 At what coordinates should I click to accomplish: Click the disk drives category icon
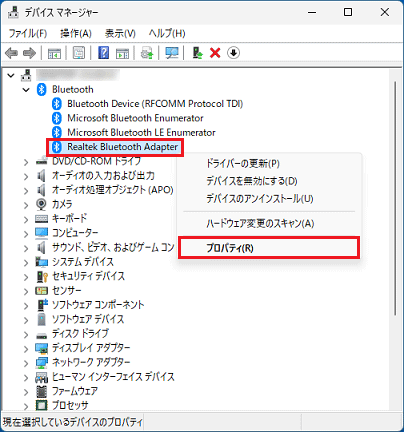click(x=41, y=335)
